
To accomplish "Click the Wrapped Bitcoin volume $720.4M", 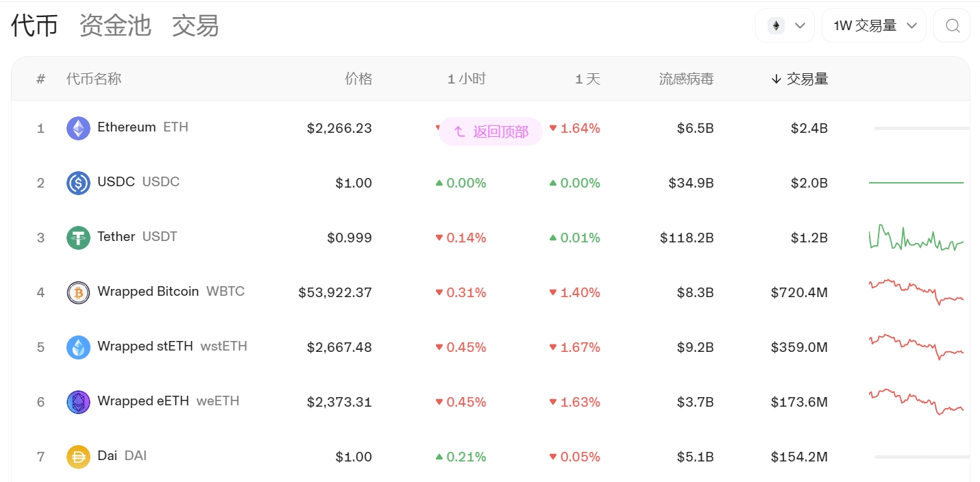I will pyautogui.click(x=799, y=292).
